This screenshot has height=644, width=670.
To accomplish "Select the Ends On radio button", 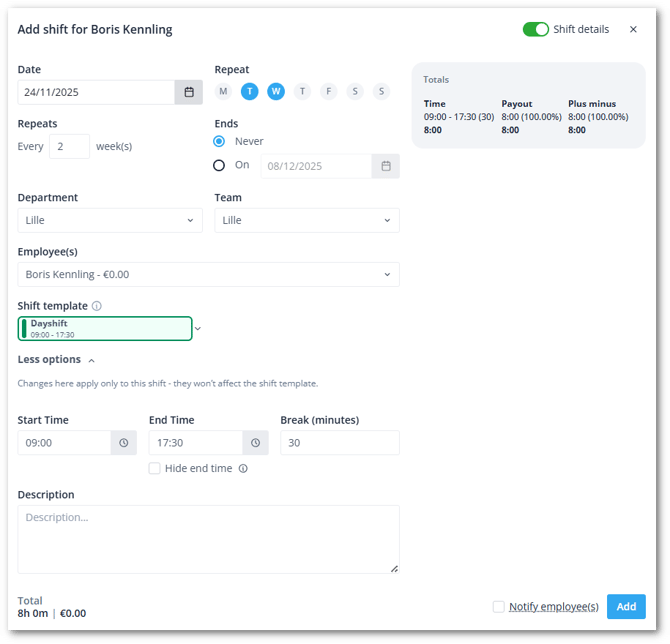I will (219, 165).
